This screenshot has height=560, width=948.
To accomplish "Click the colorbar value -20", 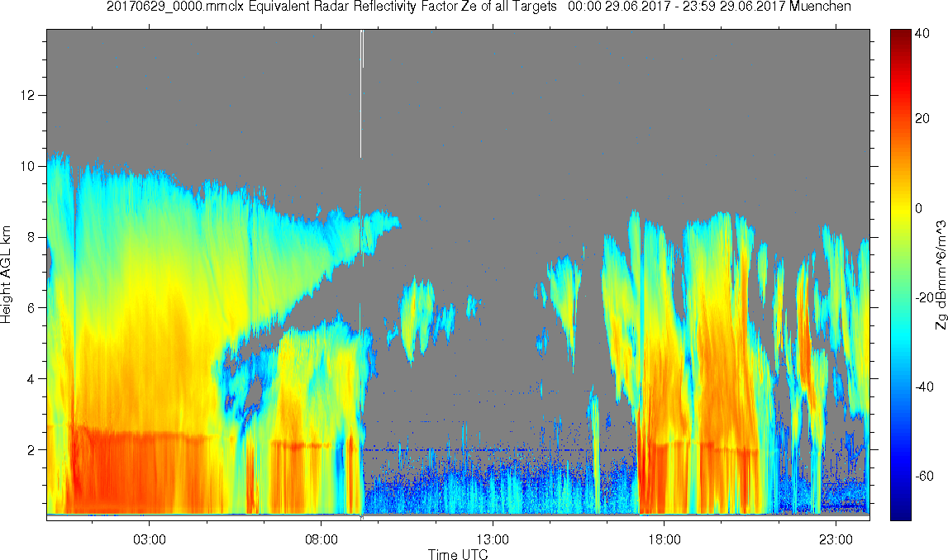I will click(x=924, y=298).
